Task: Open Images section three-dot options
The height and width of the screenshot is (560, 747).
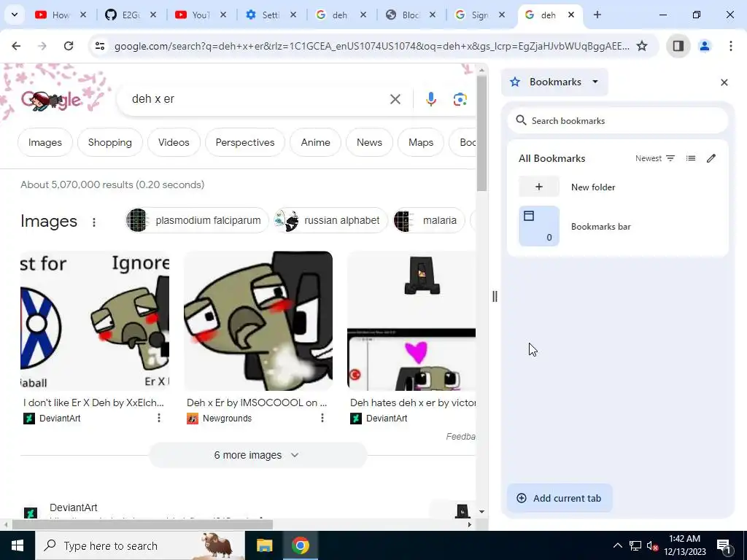Action: 94,222
